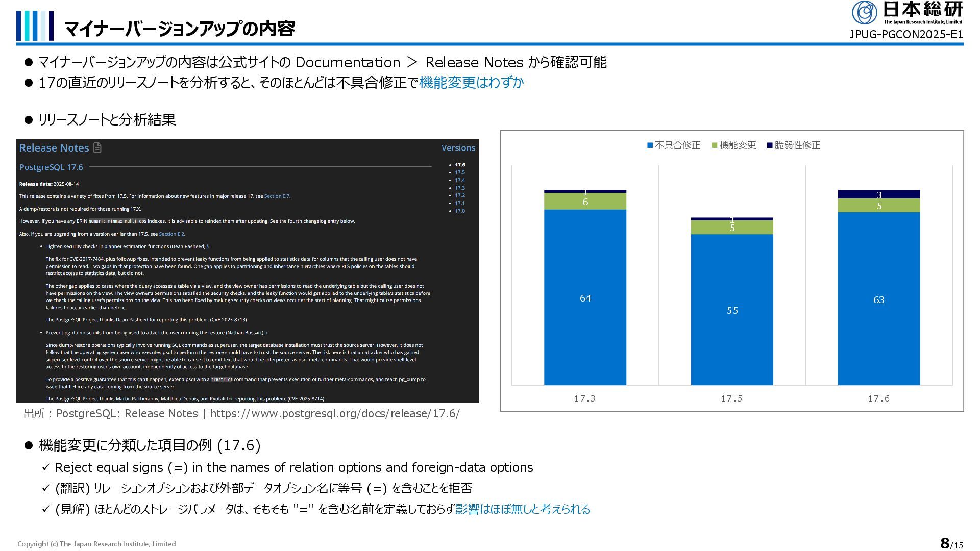Click the blue 不具合修正 legend marker
This screenshot has height=551, width=980.
click(x=650, y=145)
